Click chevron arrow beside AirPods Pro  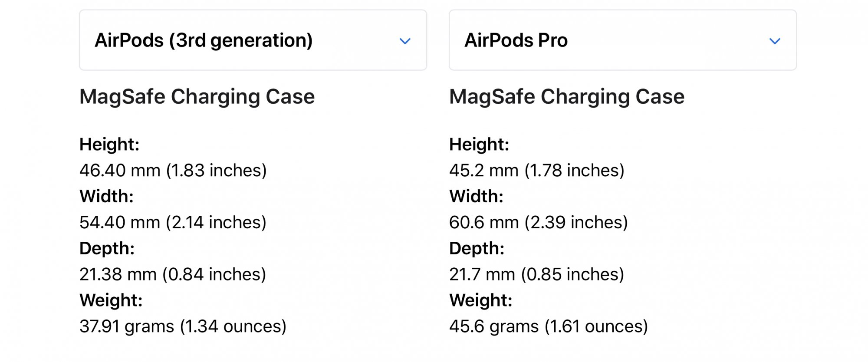pyautogui.click(x=775, y=41)
